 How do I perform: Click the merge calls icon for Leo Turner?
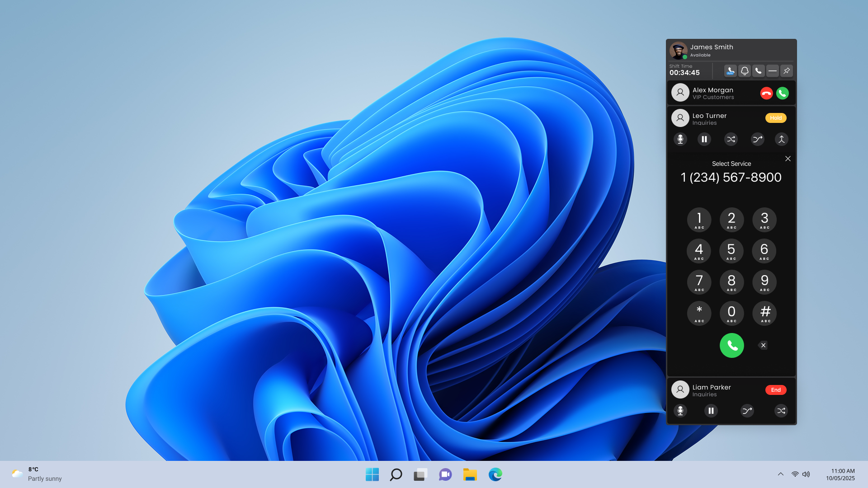tap(782, 139)
